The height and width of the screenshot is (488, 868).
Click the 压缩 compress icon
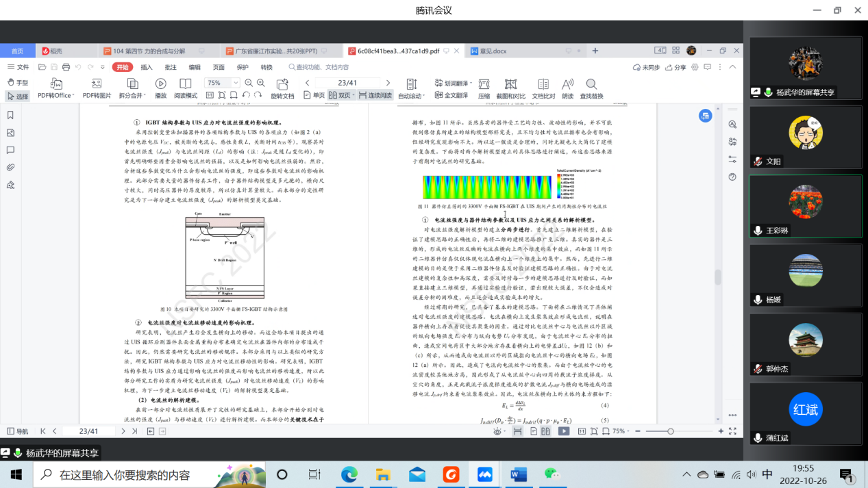coord(484,84)
